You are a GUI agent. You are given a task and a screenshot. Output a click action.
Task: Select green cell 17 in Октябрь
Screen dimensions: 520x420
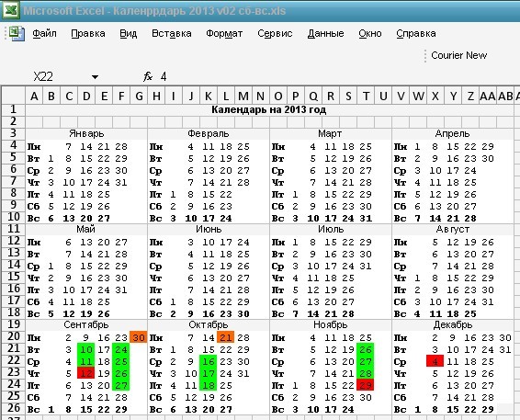[209, 373]
